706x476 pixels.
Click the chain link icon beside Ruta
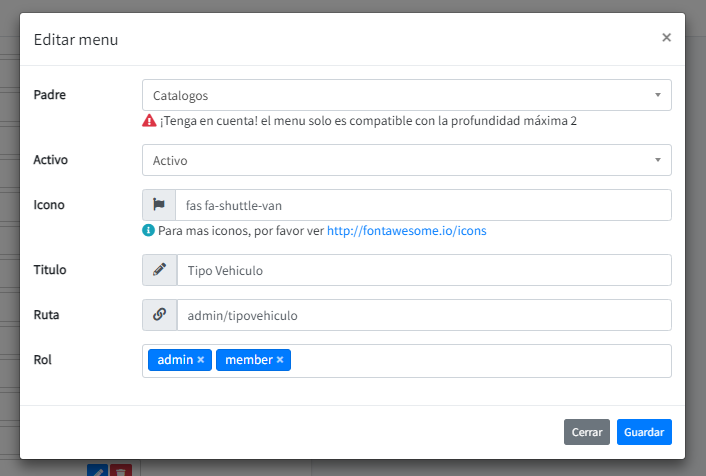159,315
